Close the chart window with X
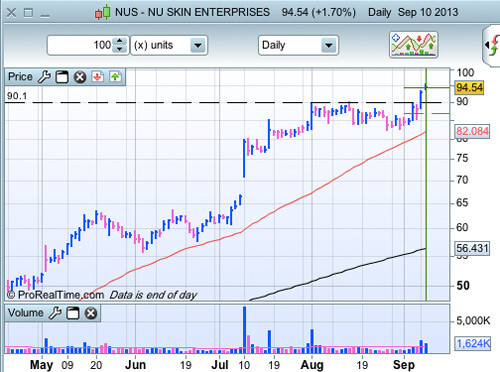 coord(12,13)
